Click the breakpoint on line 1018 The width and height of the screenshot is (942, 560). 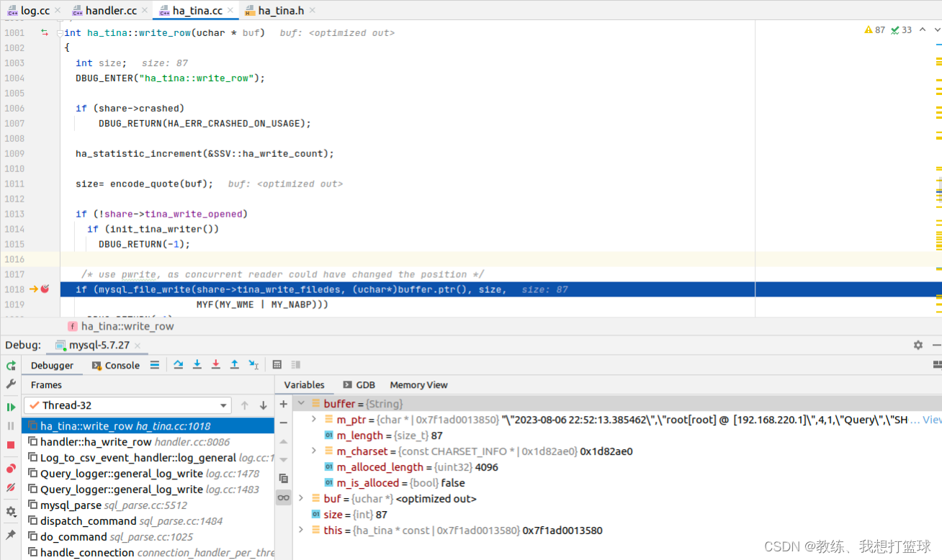coord(45,289)
